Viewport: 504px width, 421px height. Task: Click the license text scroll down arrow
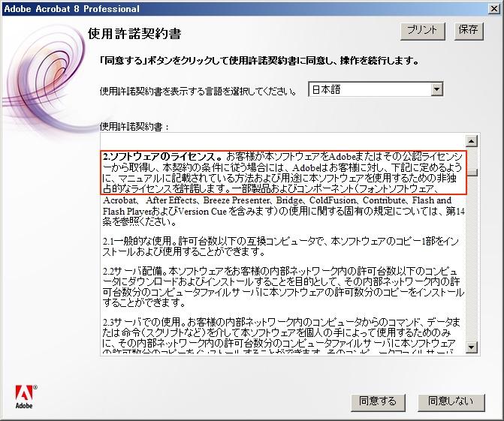(472, 347)
